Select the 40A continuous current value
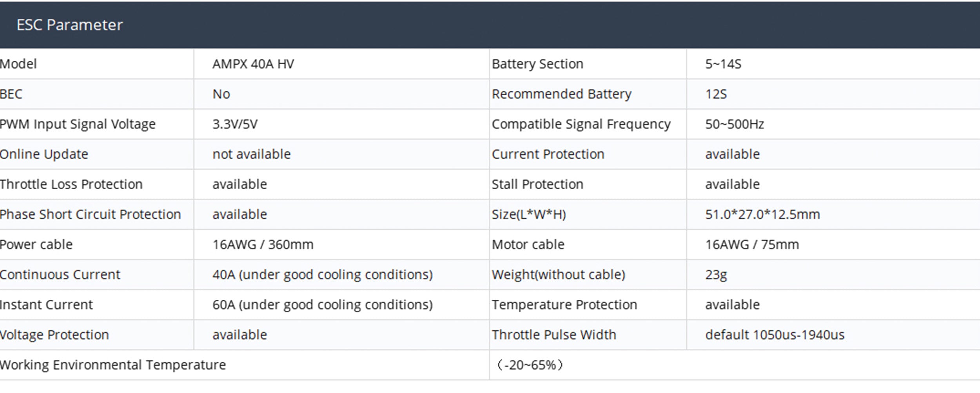Image resolution: width=980 pixels, height=393 pixels. [x=322, y=275]
